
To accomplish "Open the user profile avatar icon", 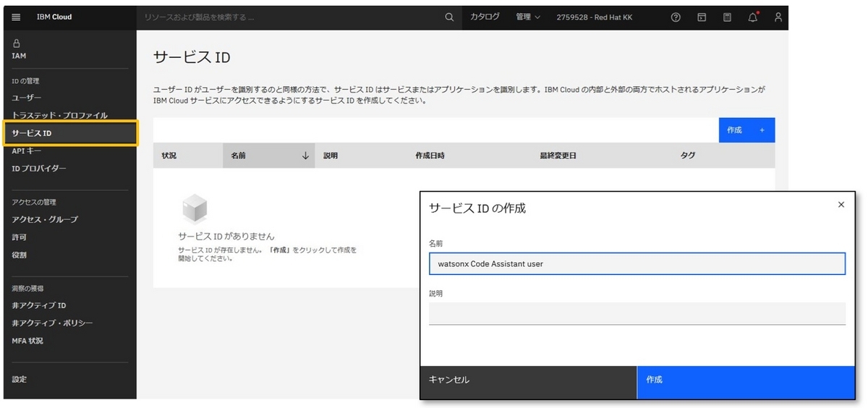I will pyautogui.click(x=778, y=17).
